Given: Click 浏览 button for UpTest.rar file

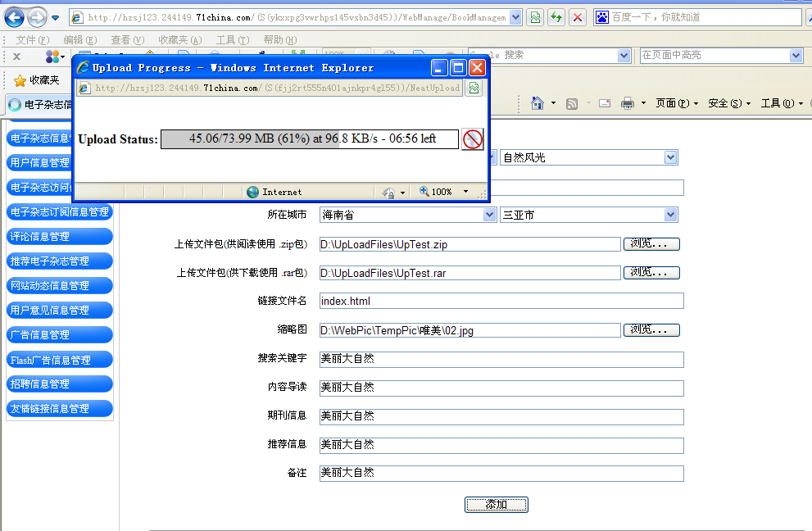Looking at the screenshot, I should click(651, 273).
